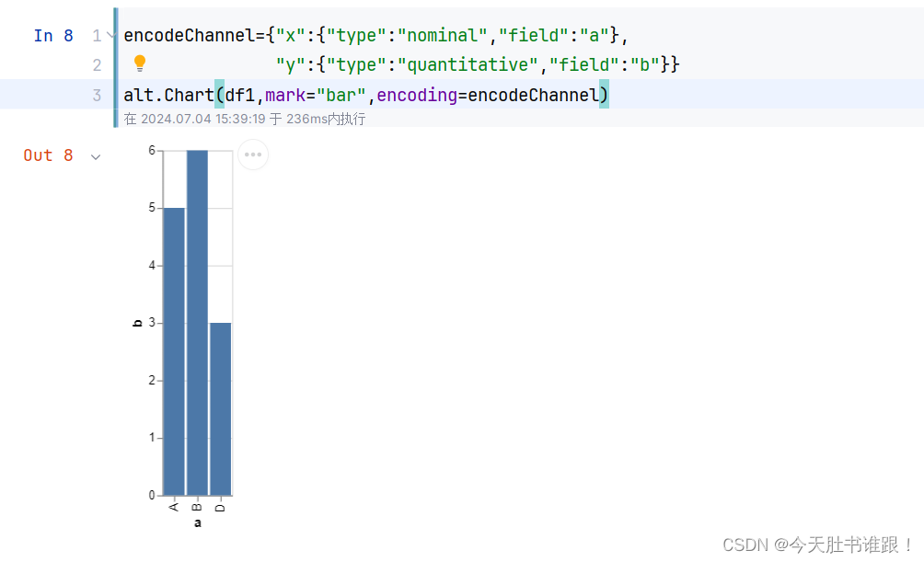The width and height of the screenshot is (924, 562).
Task: Click the encodeChannel variable on line 1
Action: click(x=190, y=35)
